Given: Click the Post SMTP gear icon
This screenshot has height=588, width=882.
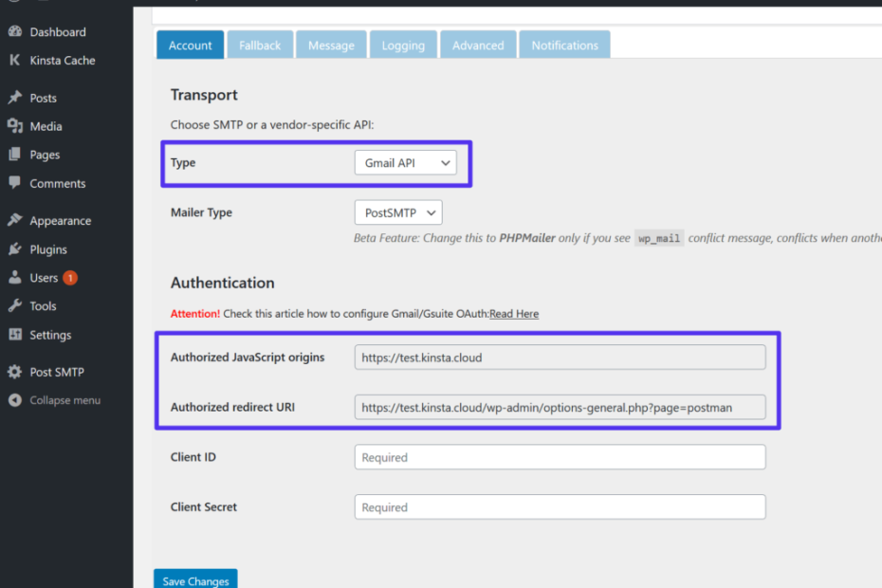Looking at the screenshot, I should click(15, 372).
